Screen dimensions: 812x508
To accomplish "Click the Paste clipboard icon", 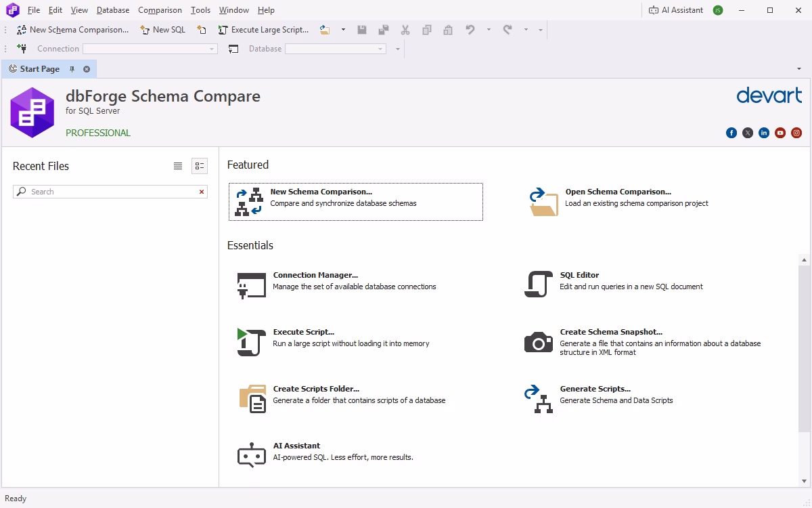I will 448,30.
